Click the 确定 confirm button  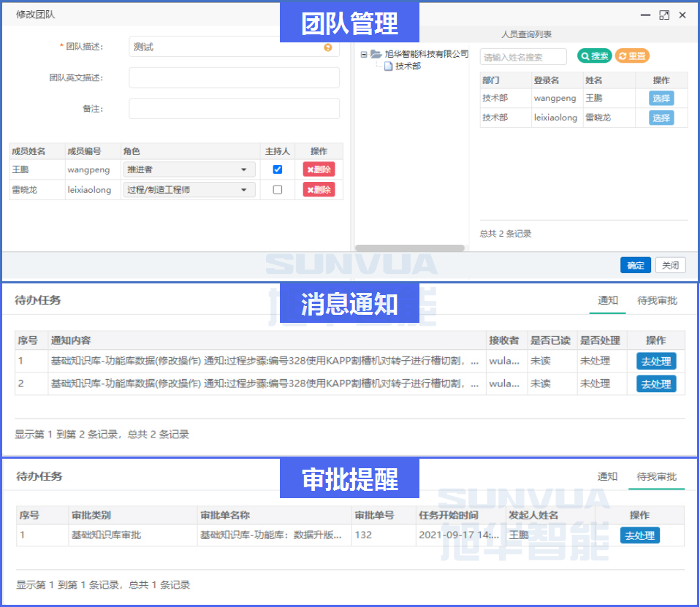point(635,265)
